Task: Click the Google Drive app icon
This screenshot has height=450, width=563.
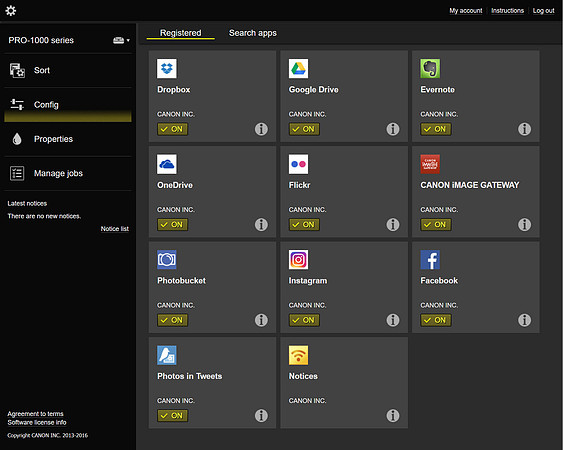Action: pyautogui.click(x=298, y=68)
